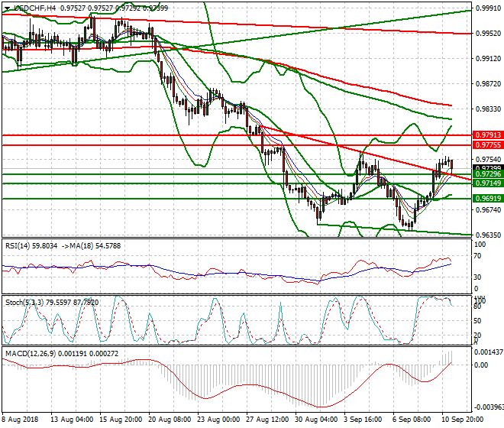This screenshot has width=504, height=428.
Task: Select the 0.99120 price scale value
Action: coord(488,59)
